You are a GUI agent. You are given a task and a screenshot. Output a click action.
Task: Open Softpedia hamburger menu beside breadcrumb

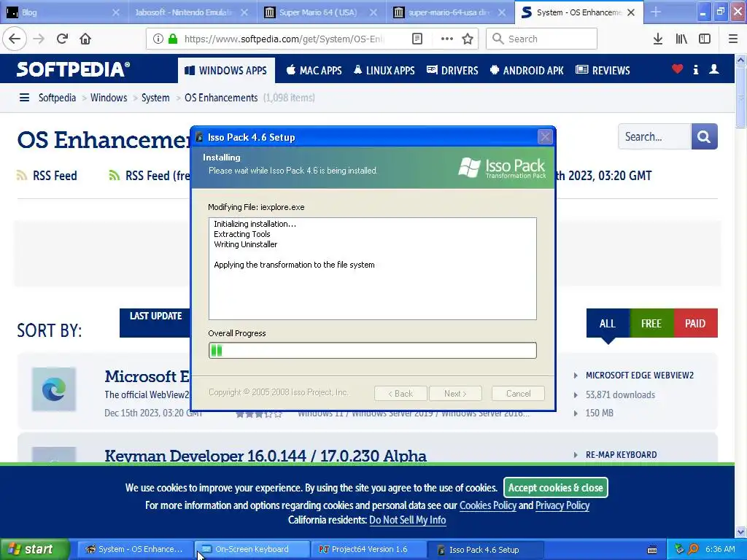pyautogui.click(x=24, y=98)
